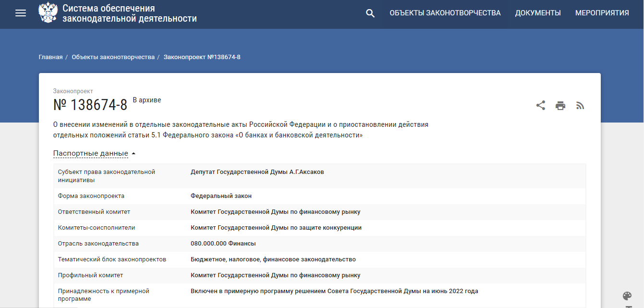Click 080.000.000 Финансы value
Viewport: 644px width, 308px height.
(223, 243)
